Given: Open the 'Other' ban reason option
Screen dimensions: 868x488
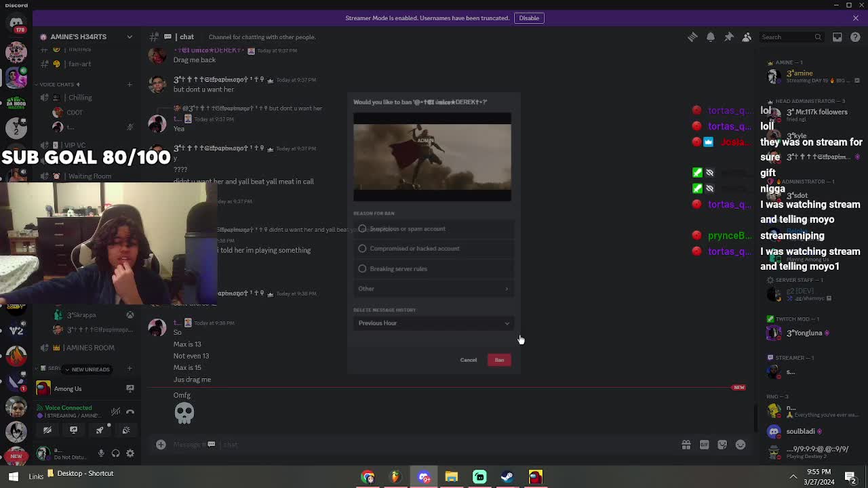Looking at the screenshot, I should tap(433, 289).
